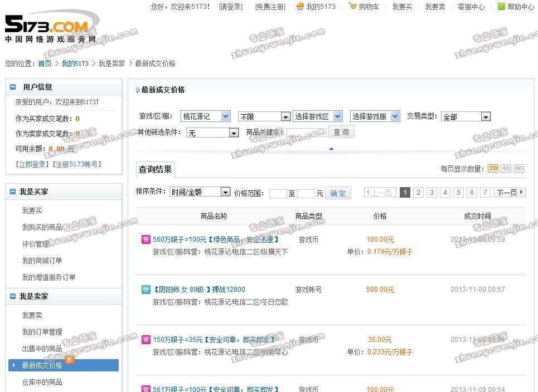The width and height of the screenshot is (538, 392).
Task: Open 我的5173 home icon link
Action: (300, 6)
